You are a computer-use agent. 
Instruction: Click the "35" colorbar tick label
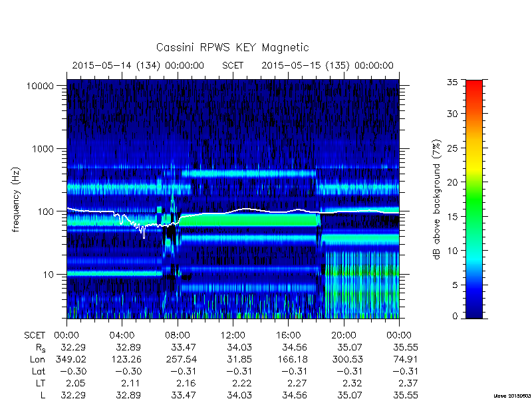coord(452,82)
